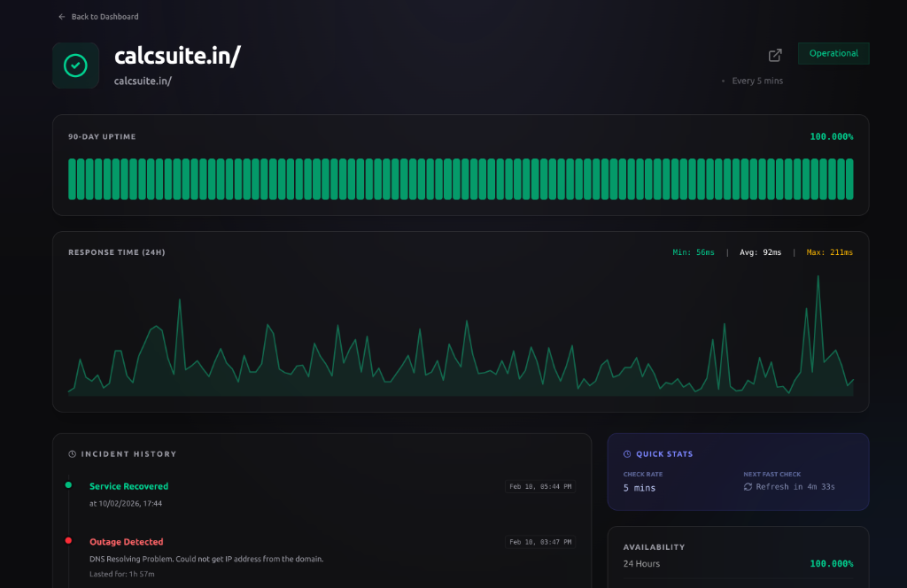This screenshot has height=588, width=907.
Task: Select the last uptime day bar
Action: click(849, 179)
